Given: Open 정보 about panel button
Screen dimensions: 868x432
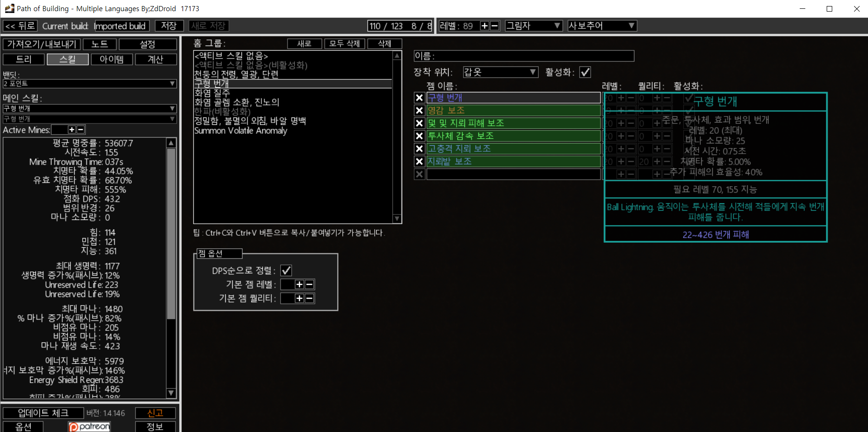Looking at the screenshot, I should click(x=155, y=426).
